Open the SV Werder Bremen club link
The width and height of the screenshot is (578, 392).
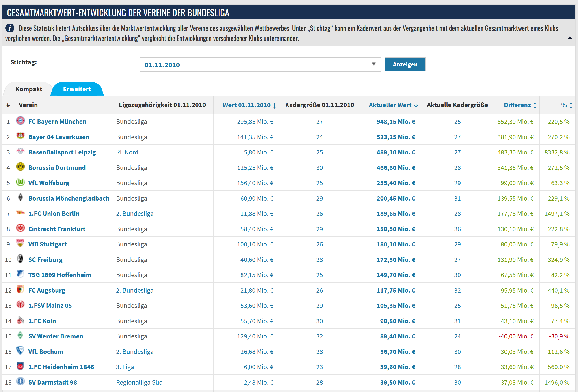pyautogui.click(x=56, y=336)
